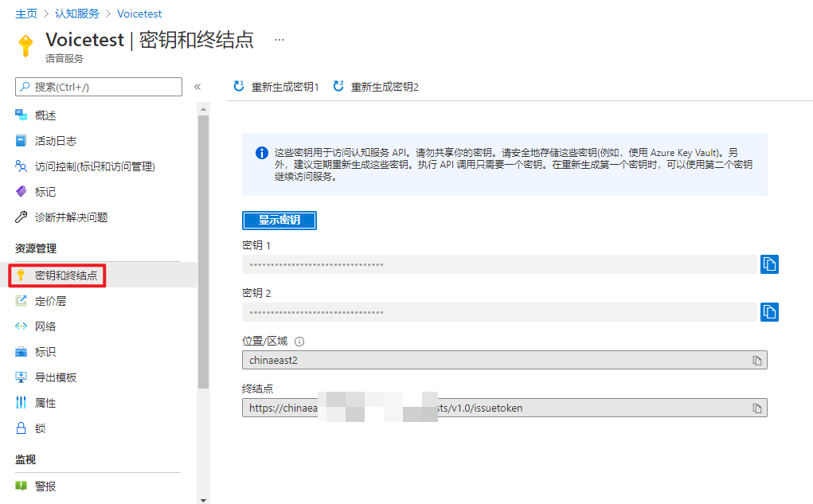
Task: Open 认知服务 breadcrumb link
Action: (x=76, y=14)
